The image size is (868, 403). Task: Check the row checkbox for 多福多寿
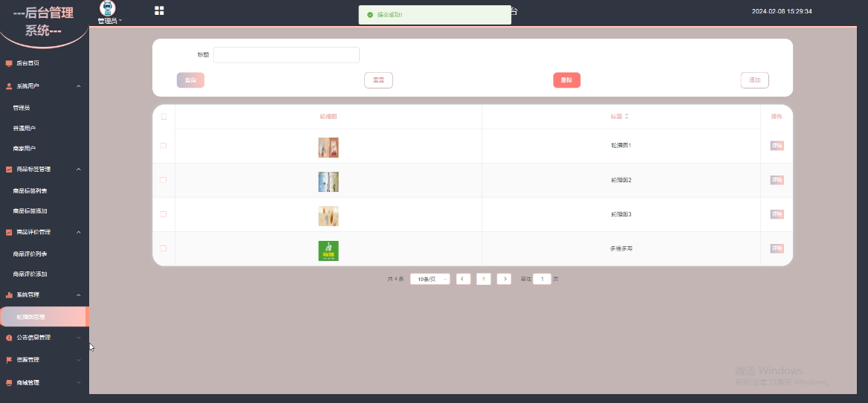[x=163, y=248]
